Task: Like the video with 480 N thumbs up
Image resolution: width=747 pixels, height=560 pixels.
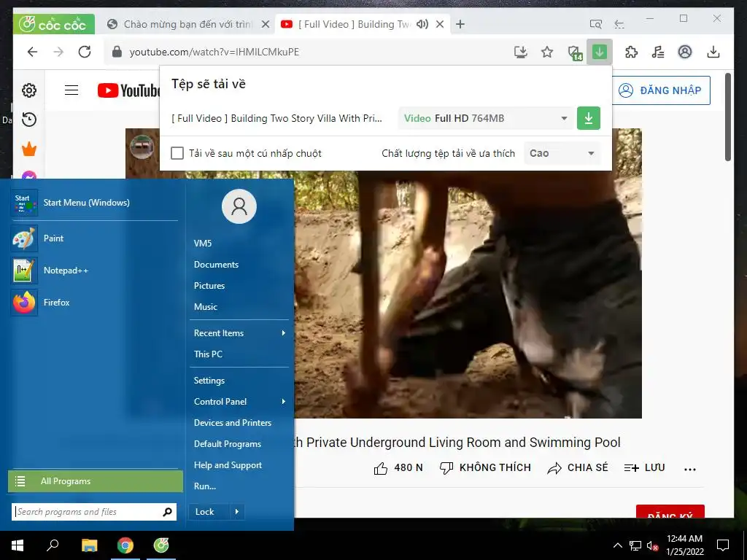Action: coord(398,468)
